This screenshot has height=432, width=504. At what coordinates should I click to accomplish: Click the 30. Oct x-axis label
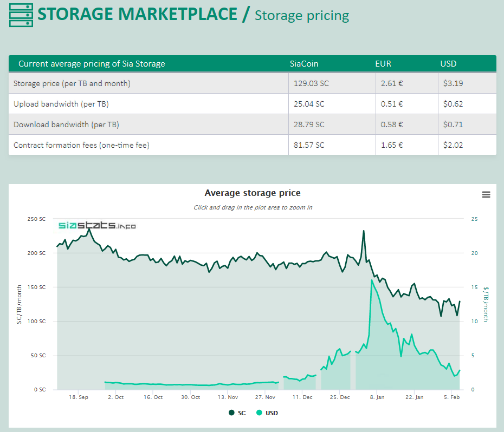[190, 397]
